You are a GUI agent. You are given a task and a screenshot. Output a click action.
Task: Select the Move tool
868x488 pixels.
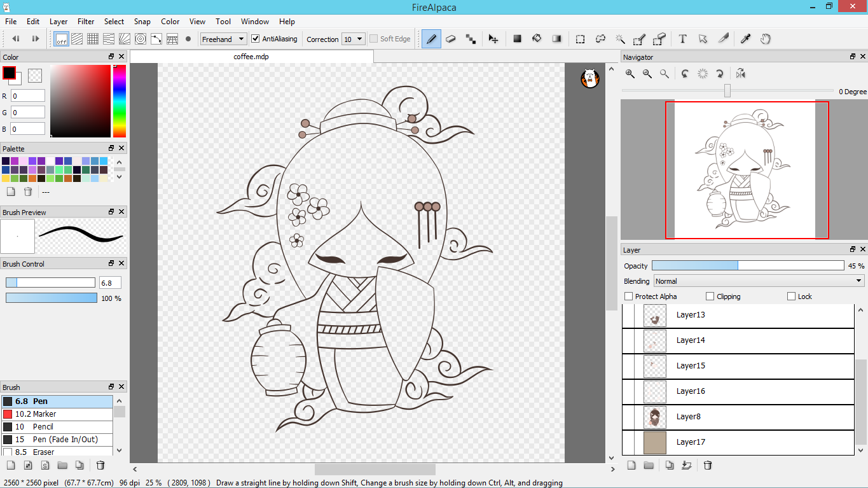click(x=493, y=39)
